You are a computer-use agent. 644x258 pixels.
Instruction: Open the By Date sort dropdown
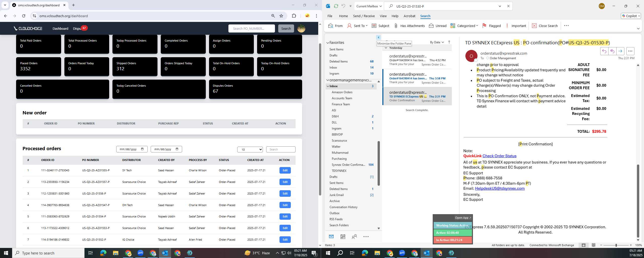tap(437, 42)
